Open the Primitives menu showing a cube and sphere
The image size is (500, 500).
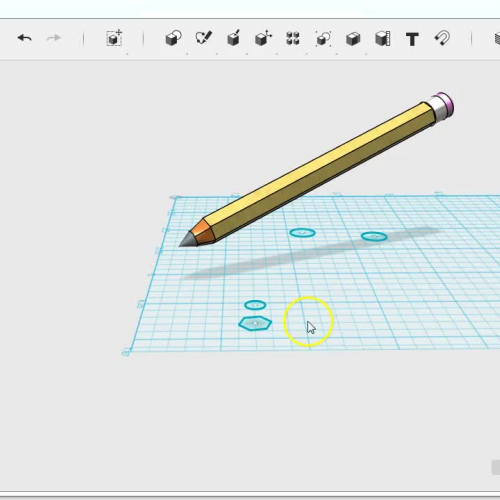[173, 38]
